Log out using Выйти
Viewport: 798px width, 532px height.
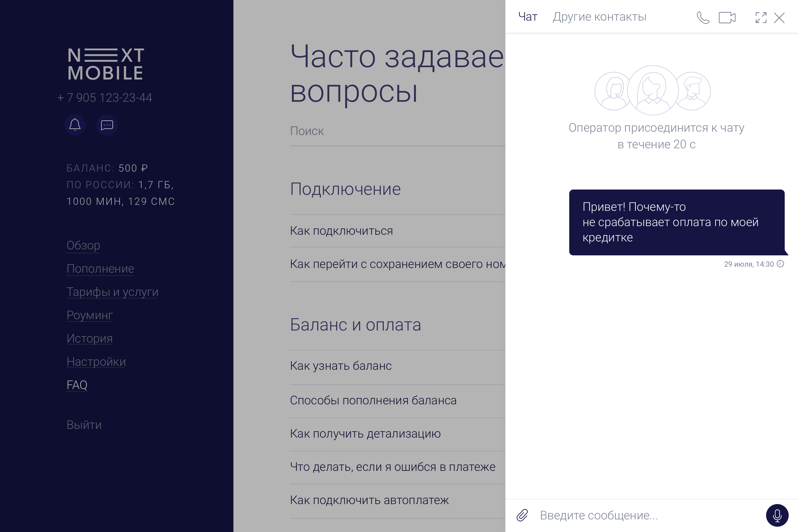pos(84,425)
